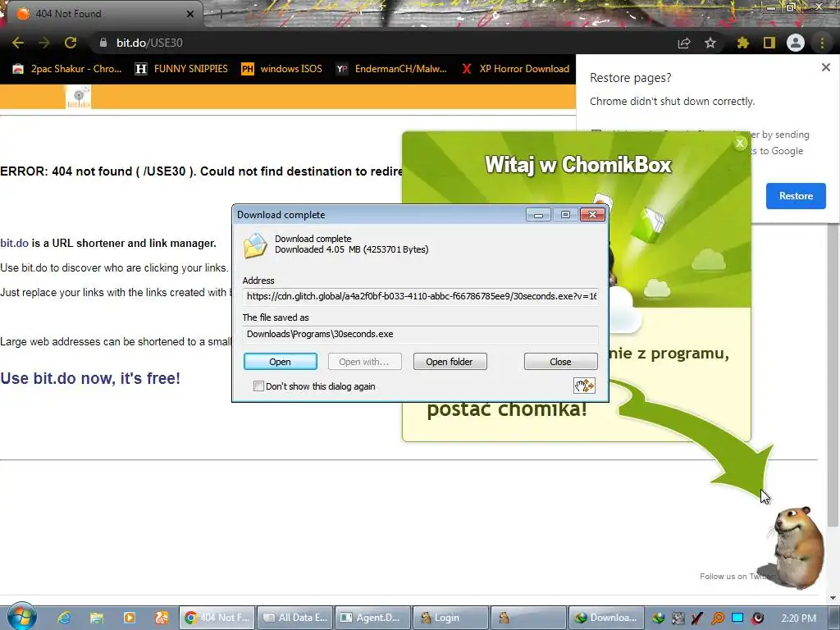Reload the bit.do page
Viewport: 840px width, 630px height.
tap(71, 43)
